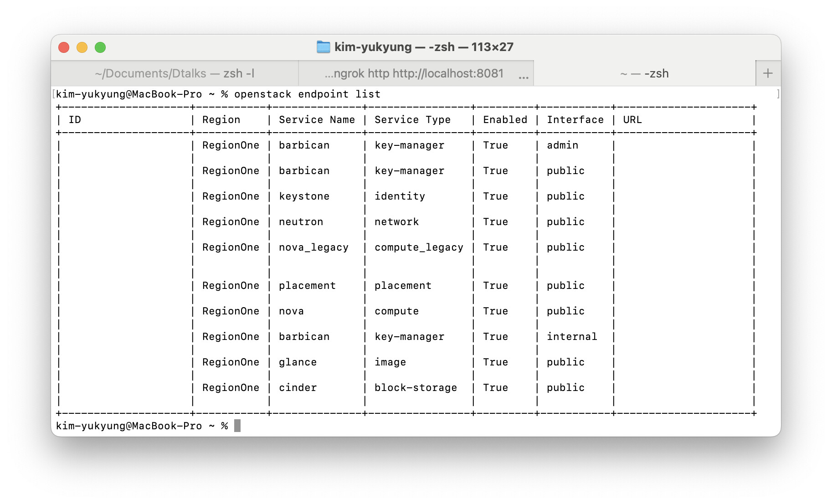Click the block cursor at bottom prompt
This screenshot has width=832, height=504.
[x=237, y=426]
